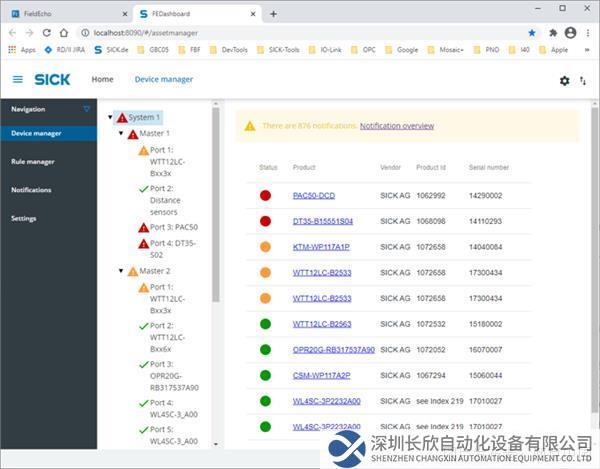Bookmark this page with the star icon
This screenshot has height=469, width=600.
[531, 32]
